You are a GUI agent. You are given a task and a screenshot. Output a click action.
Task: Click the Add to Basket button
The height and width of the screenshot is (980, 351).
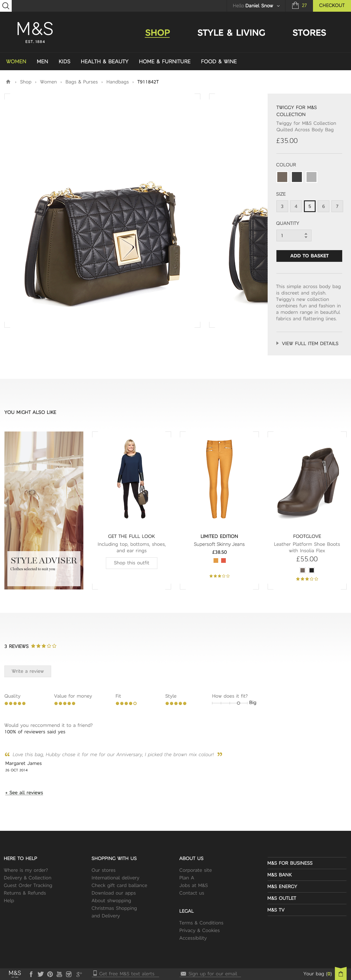pyautogui.click(x=309, y=256)
